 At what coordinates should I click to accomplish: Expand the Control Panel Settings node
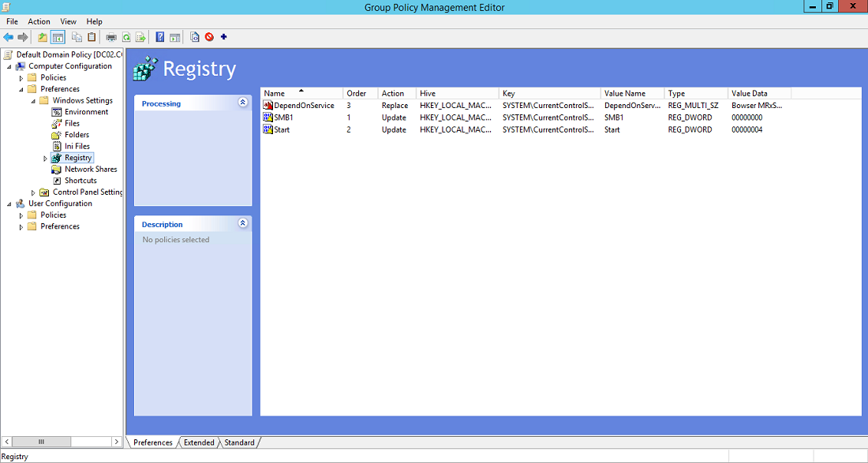tap(32, 192)
